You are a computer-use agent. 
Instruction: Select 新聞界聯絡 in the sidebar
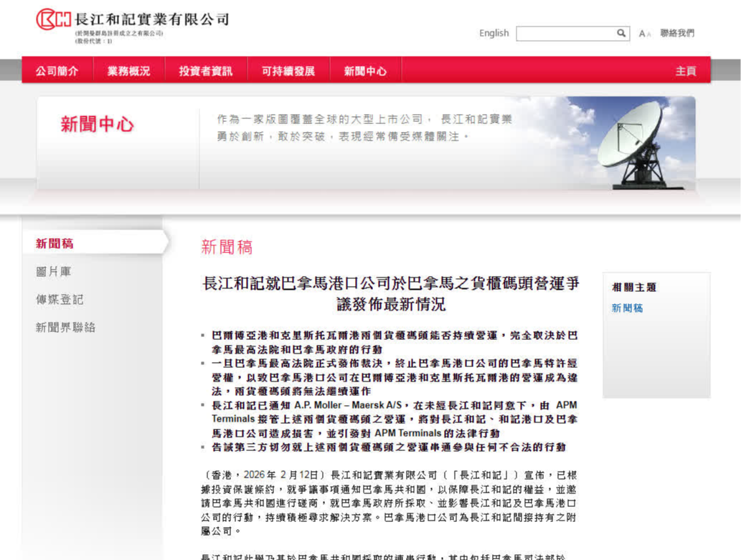point(65,328)
